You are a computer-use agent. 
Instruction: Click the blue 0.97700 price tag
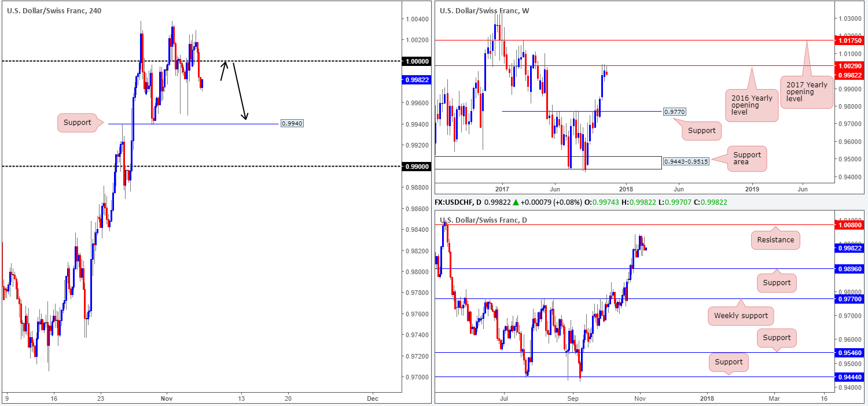[x=851, y=298]
